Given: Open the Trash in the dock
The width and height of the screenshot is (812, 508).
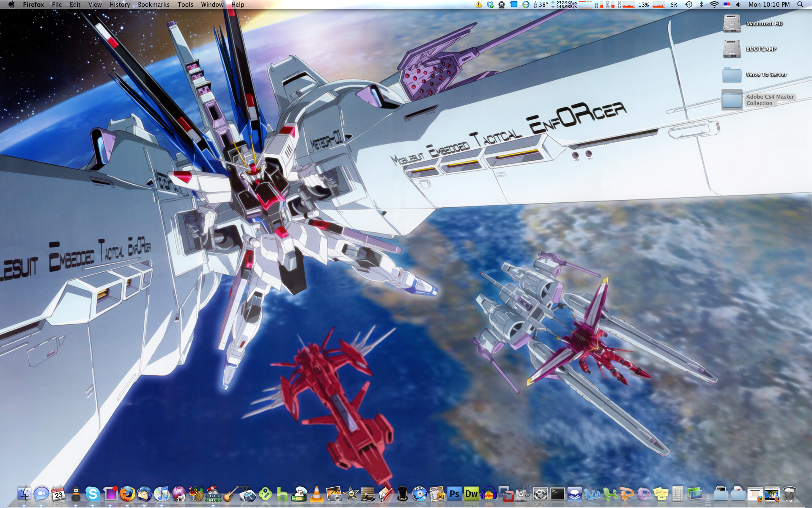Looking at the screenshot, I should click(790, 494).
